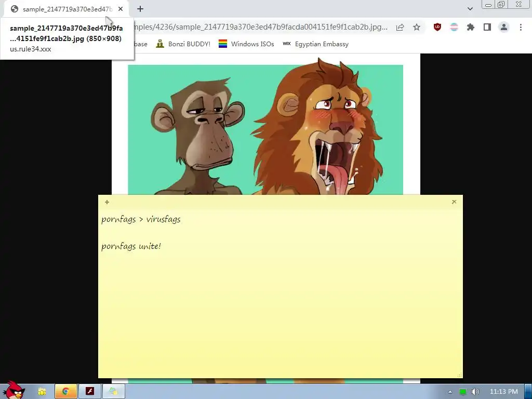Click the 11:13 PM clock
532x399 pixels.
click(504, 392)
